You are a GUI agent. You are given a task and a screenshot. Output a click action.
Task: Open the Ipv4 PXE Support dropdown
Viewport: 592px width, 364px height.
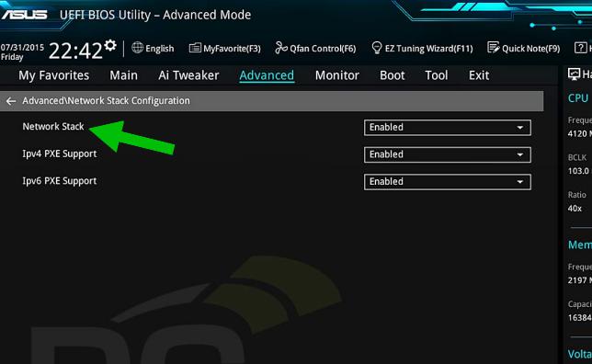[448, 154]
